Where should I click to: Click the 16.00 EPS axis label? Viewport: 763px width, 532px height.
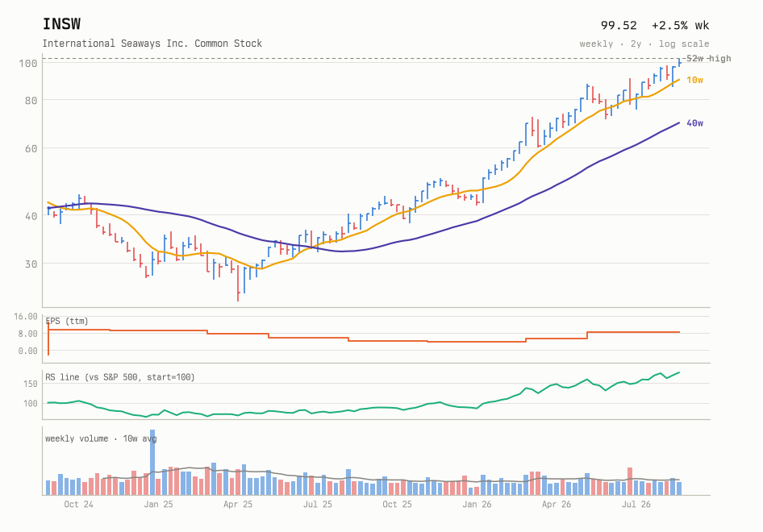25,317
